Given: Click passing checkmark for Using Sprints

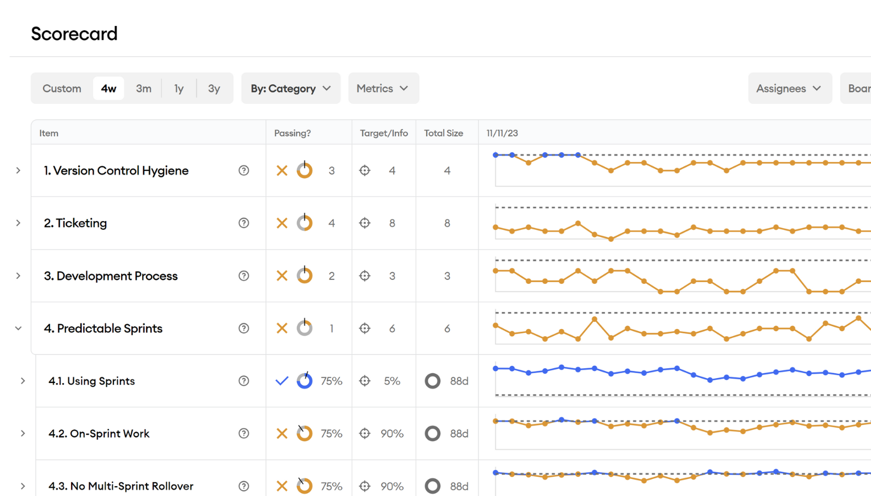Looking at the screenshot, I should coord(282,381).
